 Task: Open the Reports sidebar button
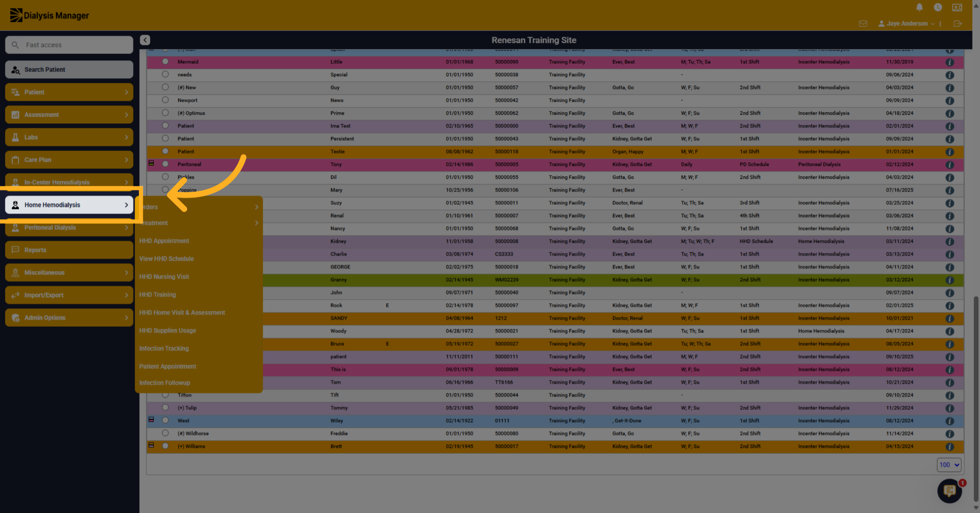click(69, 250)
